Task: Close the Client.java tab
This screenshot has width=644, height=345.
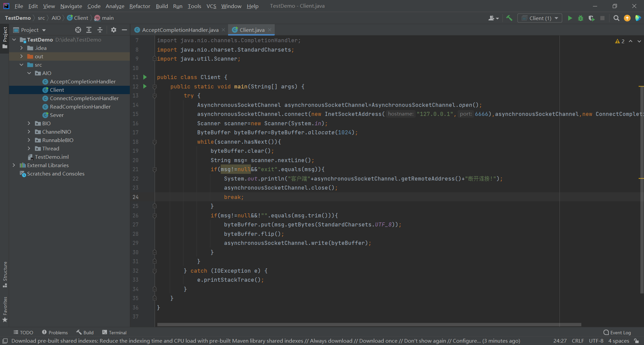Action: [270, 30]
